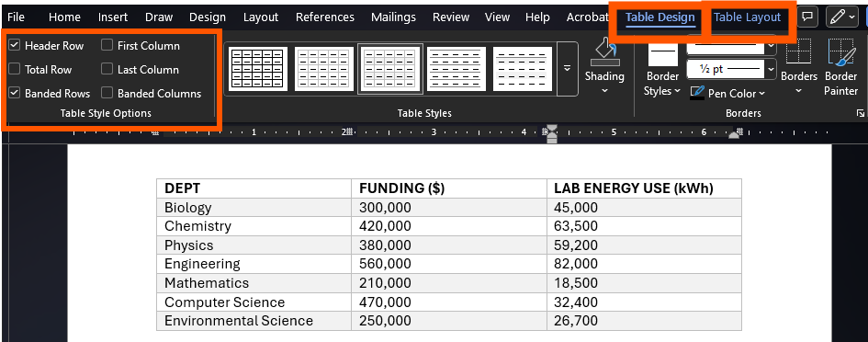The width and height of the screenshot is (868, 342).
Task: Click the Borders grid icon
Action: (x=798, y=53)
